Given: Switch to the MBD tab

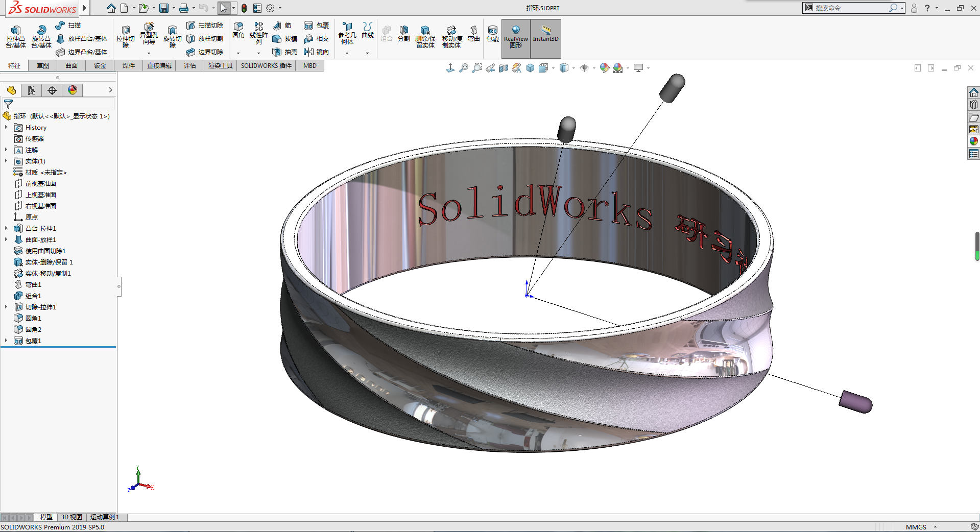Looking at the screenshot, I should pos(310,65).
